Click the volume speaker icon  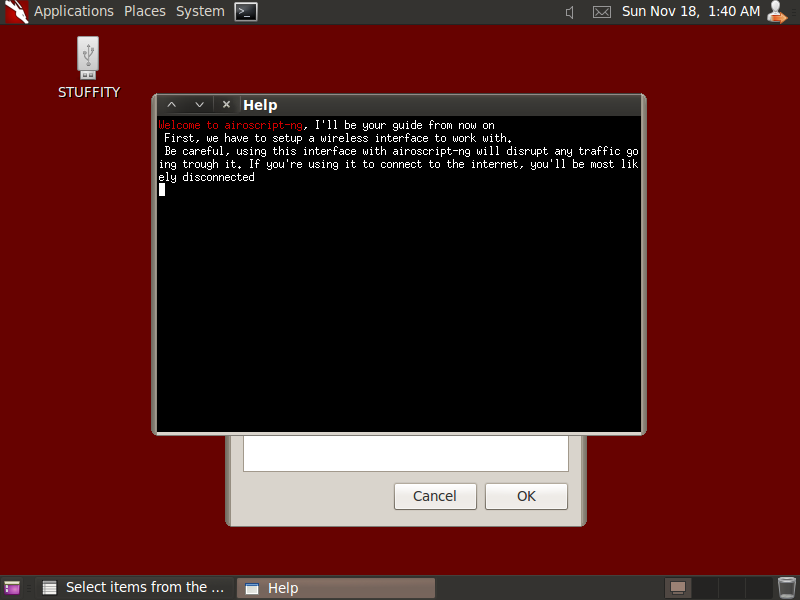(570, 12)
